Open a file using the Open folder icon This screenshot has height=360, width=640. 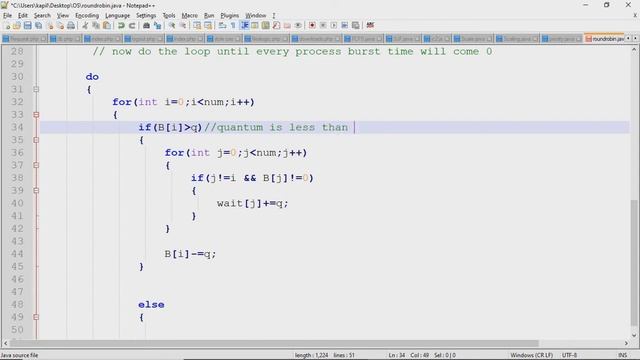(x=17, y=25)
